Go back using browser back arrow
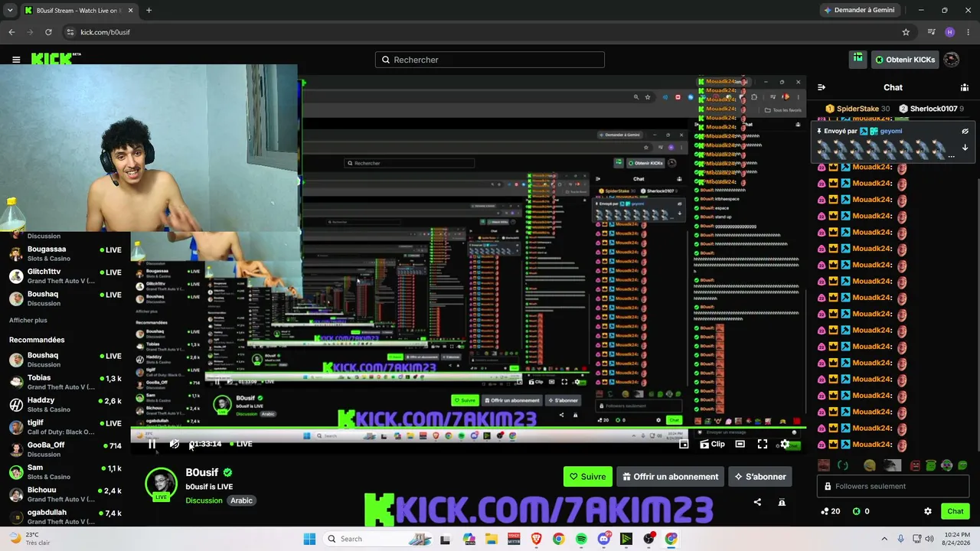Screen dimensions: 980x551 11,32
